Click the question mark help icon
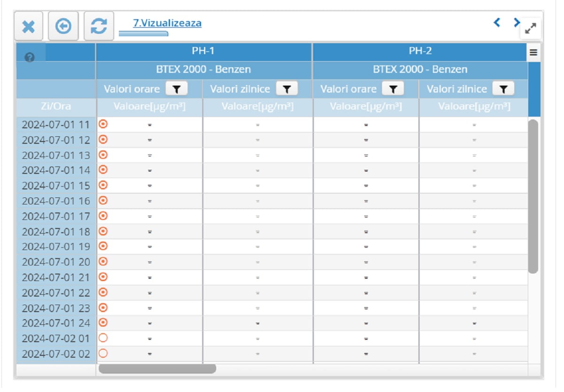564x392 pixels. coord(30,57)
